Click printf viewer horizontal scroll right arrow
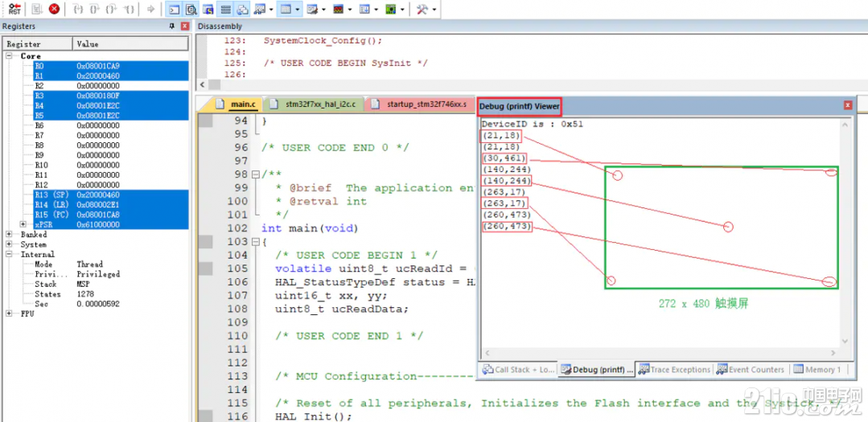The image size is (868, 422). (x=833, y=352)
